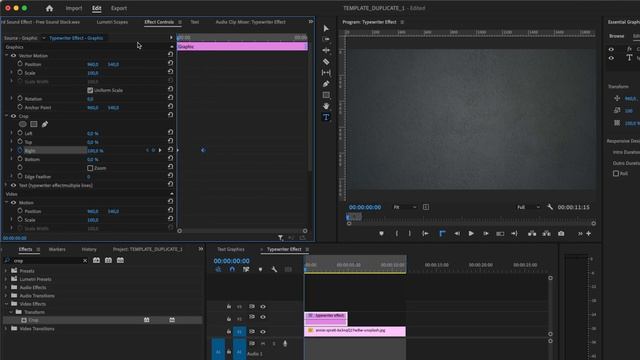Open the Button Editor plus icon

tap(589, 233)
